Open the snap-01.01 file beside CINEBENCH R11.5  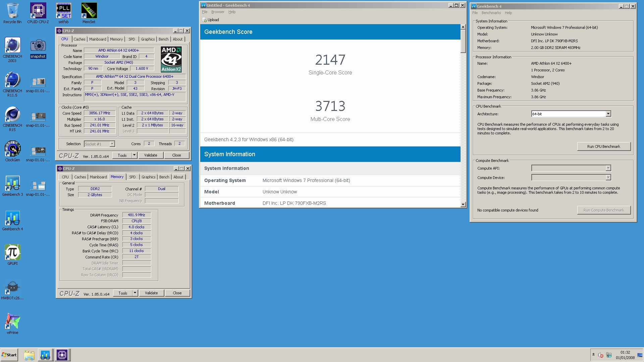click(38, 84)
